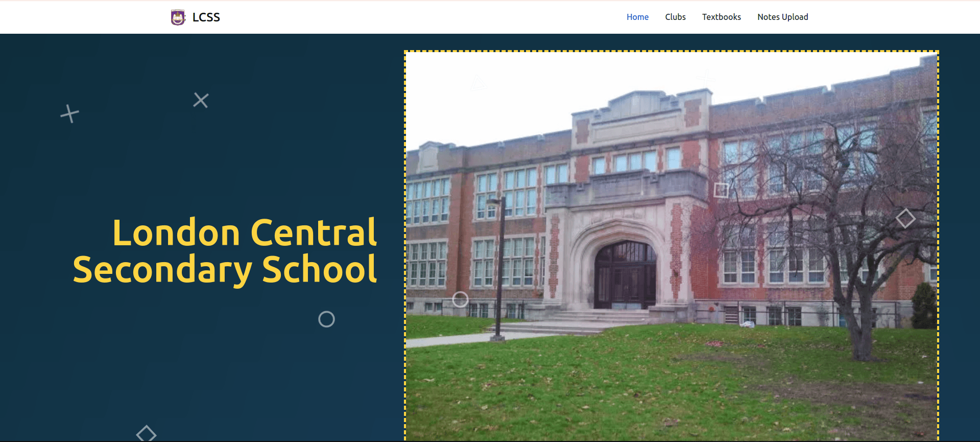The width and height of the screenshot is (980, 442).
Task: Click the faint triangle at photo's top left
Action: tap(478, 83)
